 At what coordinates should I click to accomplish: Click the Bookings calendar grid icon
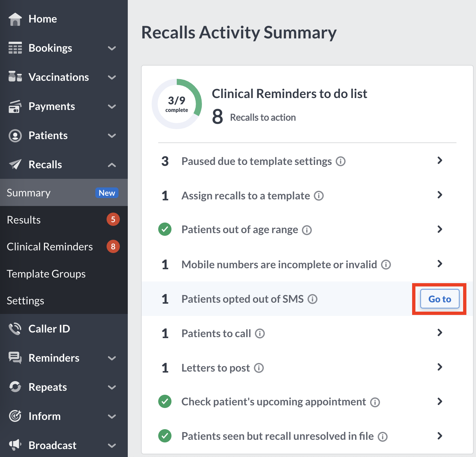point(15,48)
